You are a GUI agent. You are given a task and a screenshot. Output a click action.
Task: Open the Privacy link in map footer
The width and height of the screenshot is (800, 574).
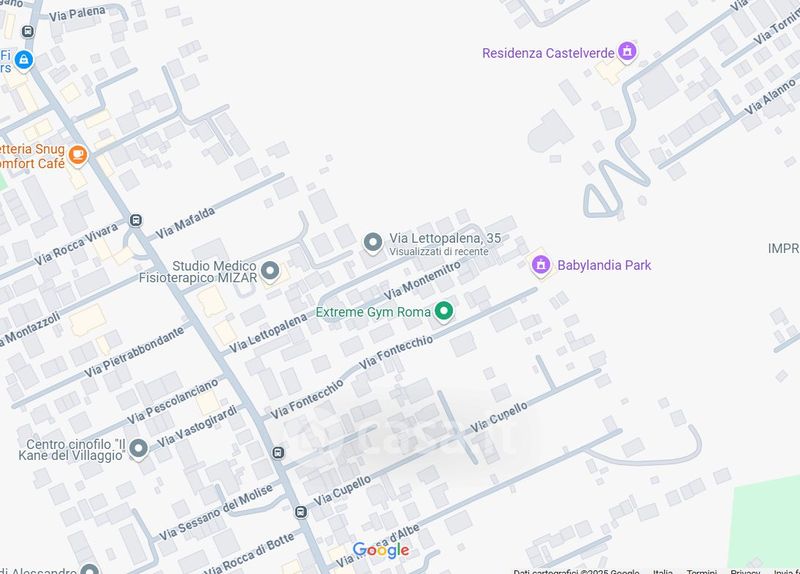pos(745,571)
